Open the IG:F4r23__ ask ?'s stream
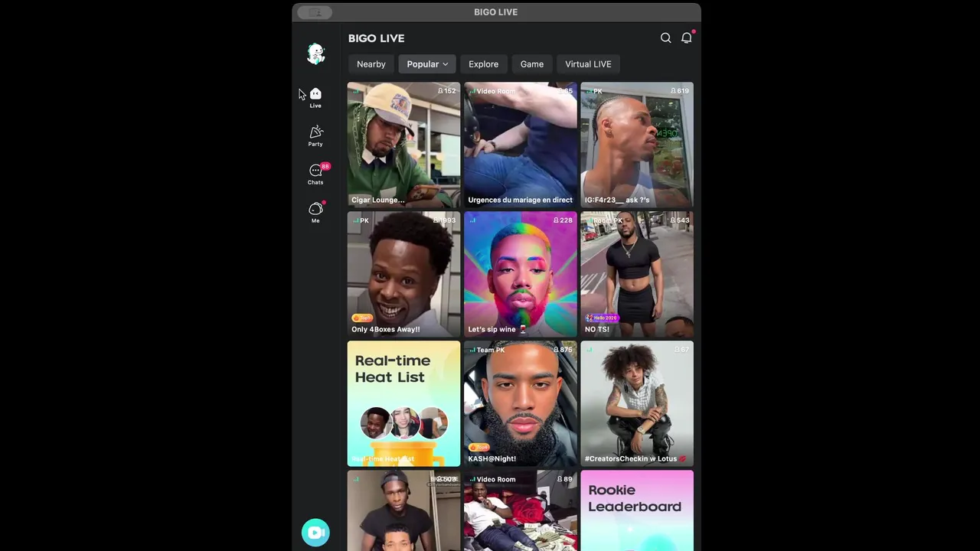Image resolution: width=980 pixels, height=551 pixels. coord(637,145)
